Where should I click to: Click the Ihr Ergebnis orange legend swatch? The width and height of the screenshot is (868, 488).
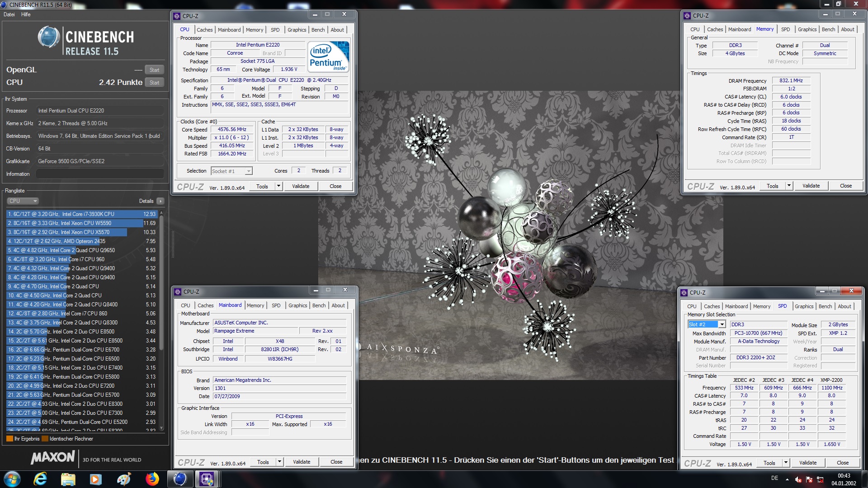click(9, 439)
